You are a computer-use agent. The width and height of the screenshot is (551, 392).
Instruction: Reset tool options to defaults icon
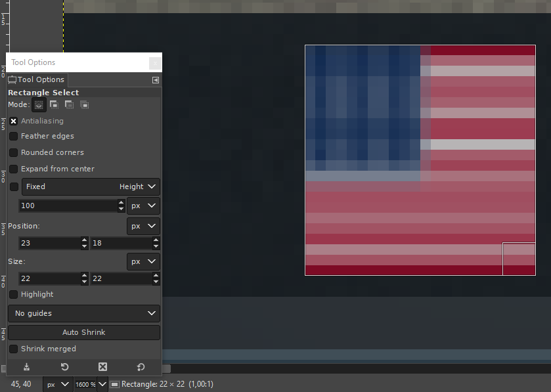click(141, 367)
